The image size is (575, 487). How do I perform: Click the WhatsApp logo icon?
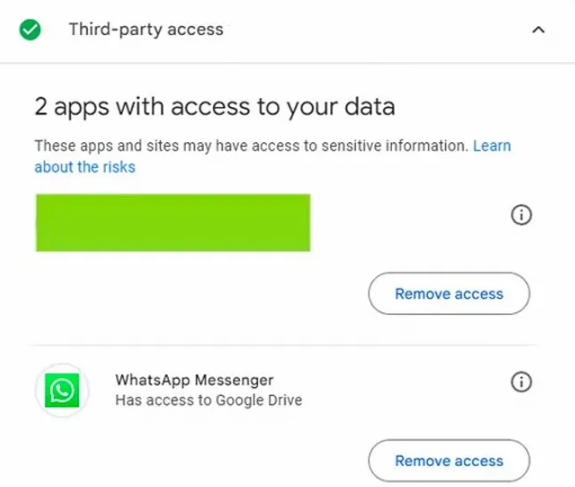pyautogui.click(x=62, y=390)
